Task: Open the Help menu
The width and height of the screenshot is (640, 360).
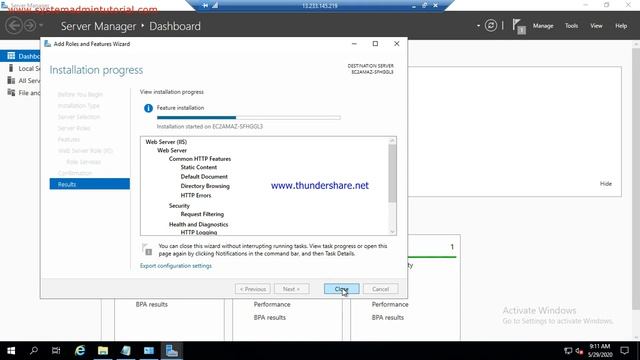Action: [x=621, y=26]
